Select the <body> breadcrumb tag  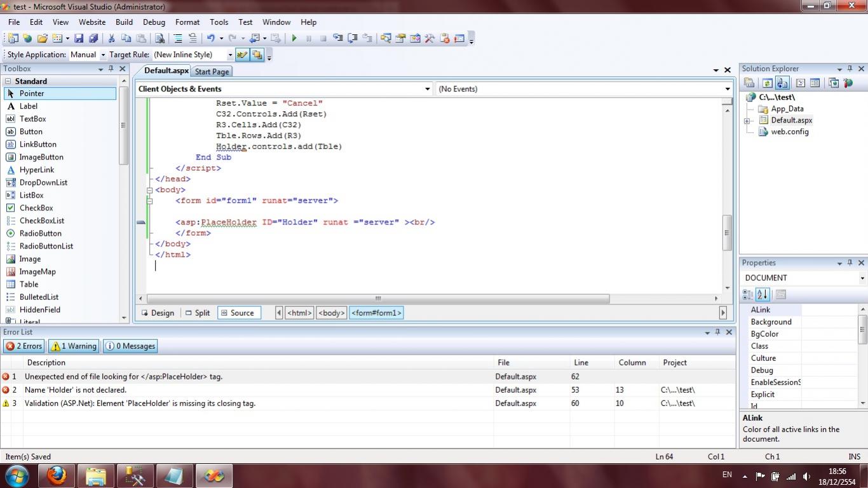(332, 313)
